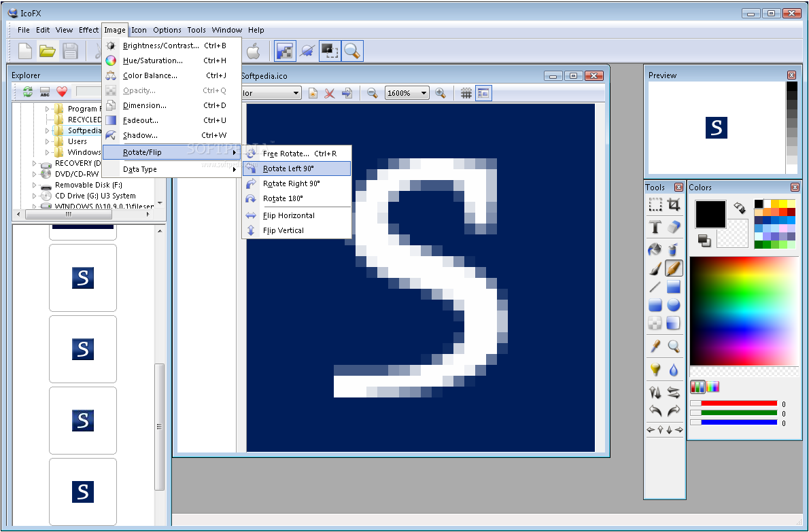Click the Apple (Macintosh icon) toolbar button
The height and width of the screenshot is (532, 809).
point(254,51)
